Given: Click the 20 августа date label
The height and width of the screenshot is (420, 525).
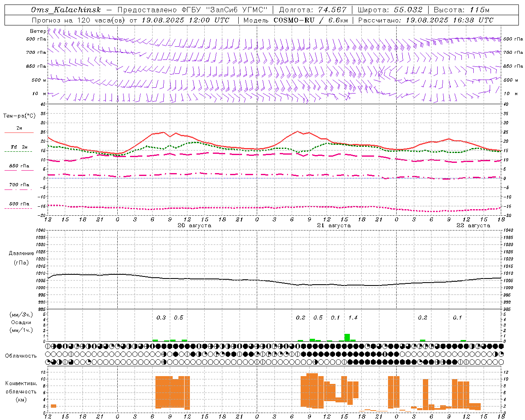Looking at the screenshot, I should point(194,226).
